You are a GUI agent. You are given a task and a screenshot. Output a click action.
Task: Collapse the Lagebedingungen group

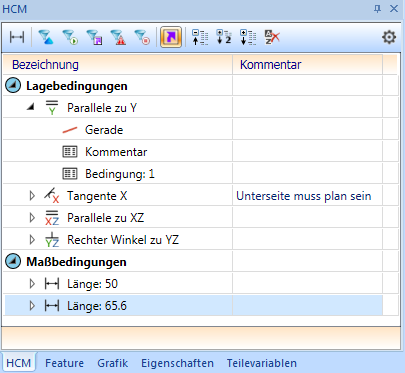point(13,86)
